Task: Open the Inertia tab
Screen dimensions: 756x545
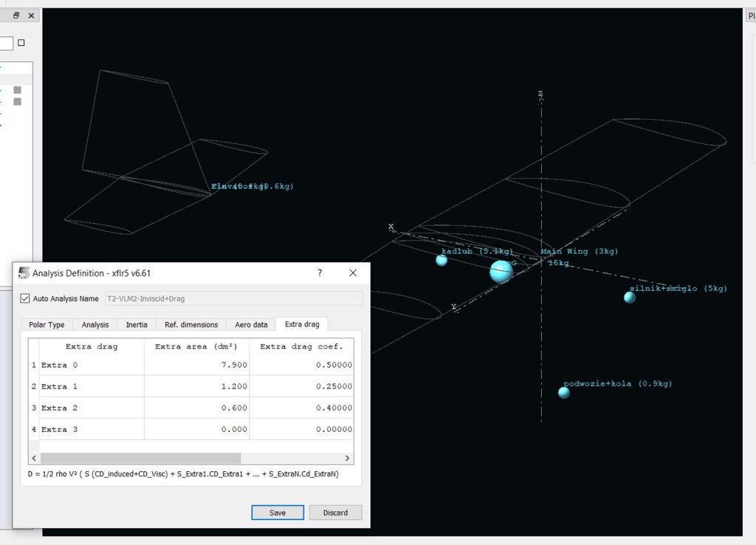Action: [x=137, y=324]
